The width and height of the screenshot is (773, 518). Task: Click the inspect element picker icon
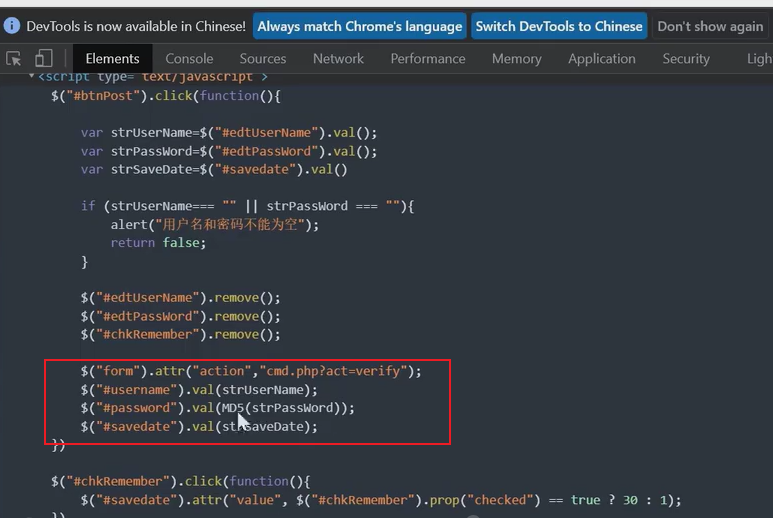[x=14, y=59]
